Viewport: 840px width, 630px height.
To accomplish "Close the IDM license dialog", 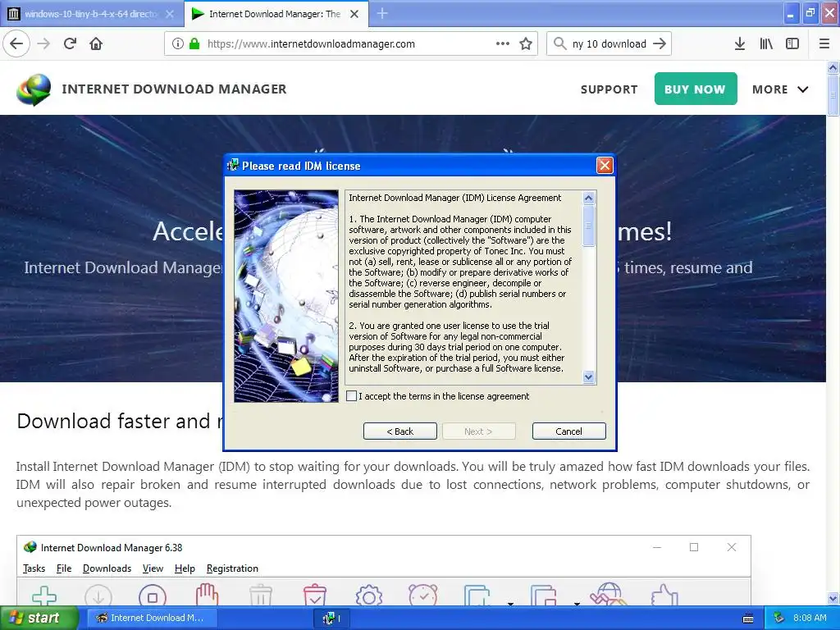I will [x=605, y=166].
